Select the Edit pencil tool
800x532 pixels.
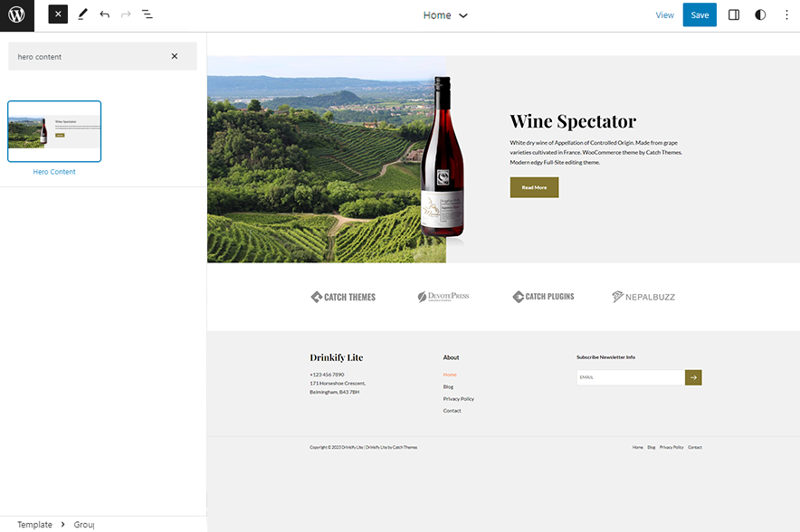click(x=82, y=14)
